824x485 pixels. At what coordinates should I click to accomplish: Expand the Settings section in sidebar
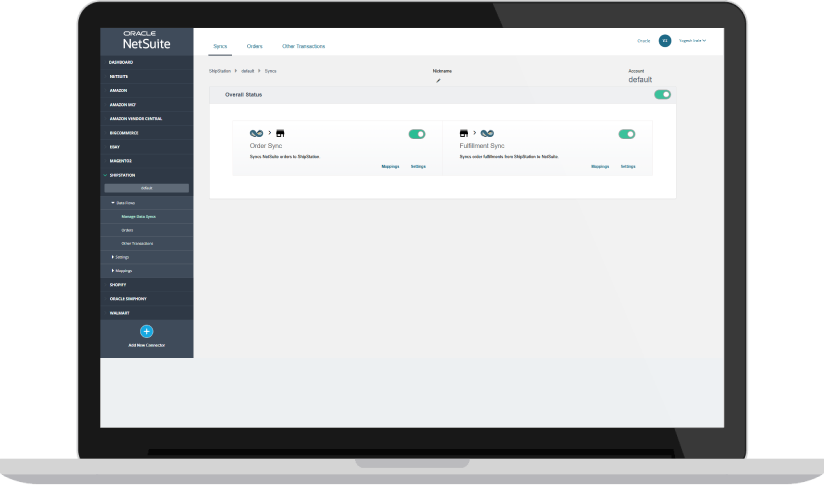pos(113,257)
